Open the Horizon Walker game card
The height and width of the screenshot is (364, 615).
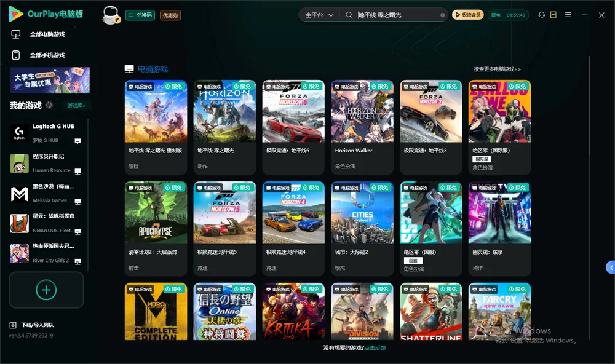(x=362, y=127)
